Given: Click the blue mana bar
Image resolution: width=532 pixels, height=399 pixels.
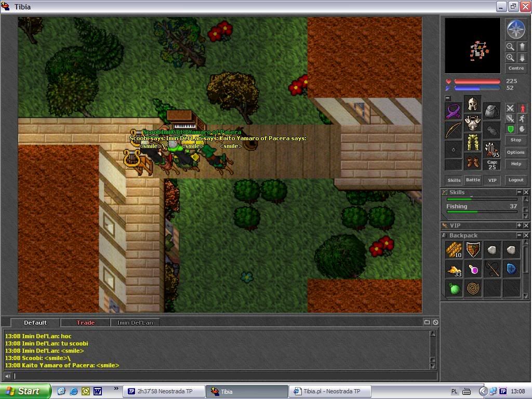Looking at the screenshot, I should (x=477, y=88).
